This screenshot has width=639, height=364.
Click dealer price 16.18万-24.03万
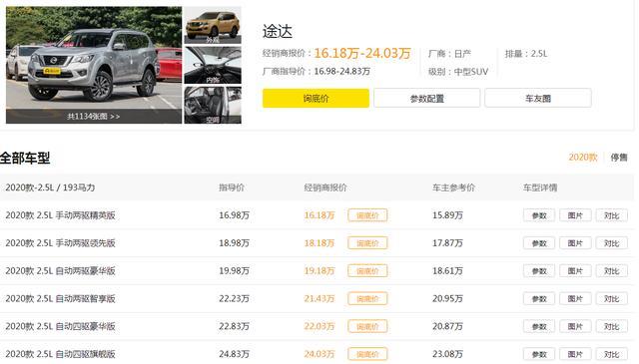point(362,53)
